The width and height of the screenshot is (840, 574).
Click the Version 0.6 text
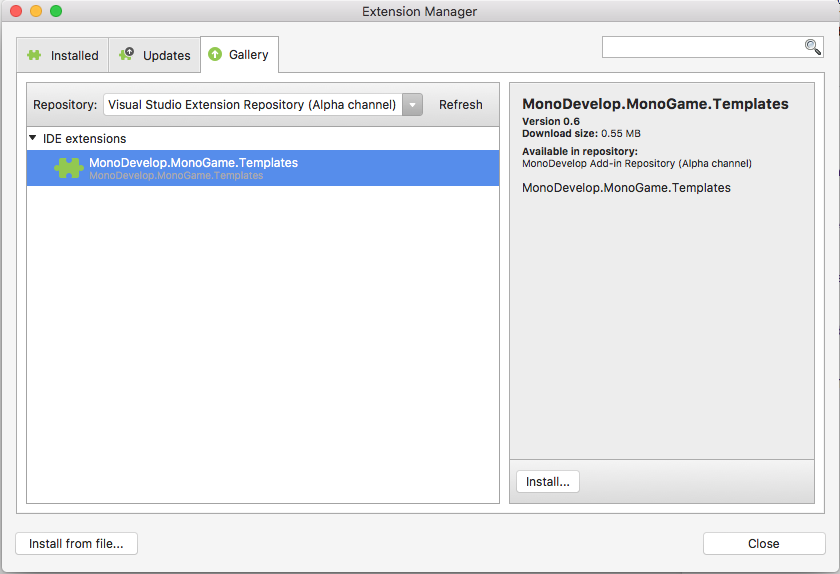pos(551,121)
